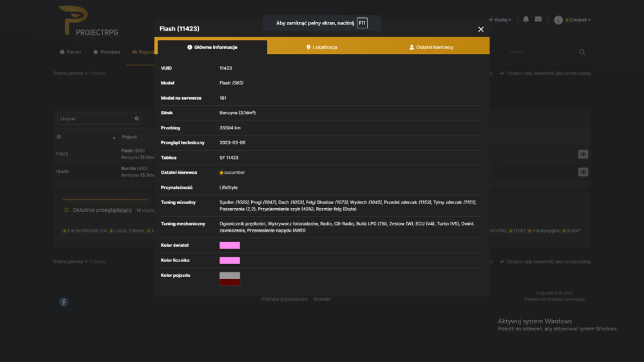
Task: Select the LifeStyle affiliation value
Action: (229, 187)
